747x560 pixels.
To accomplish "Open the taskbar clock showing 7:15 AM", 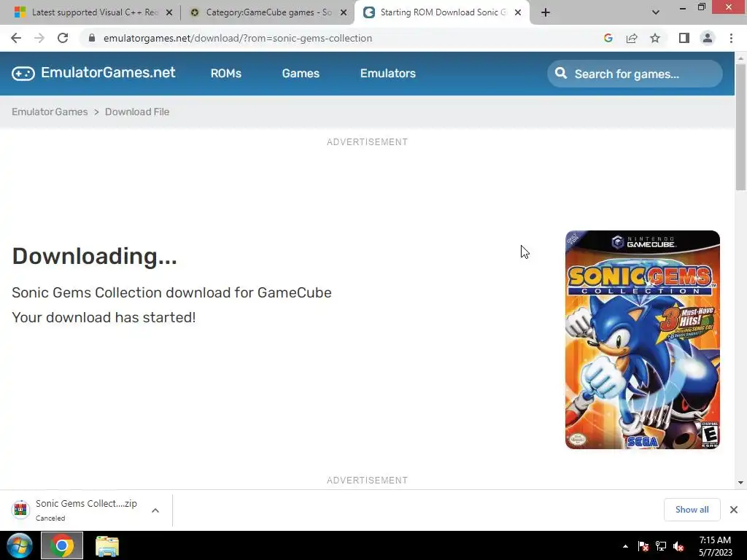I will tap(715, 546).
